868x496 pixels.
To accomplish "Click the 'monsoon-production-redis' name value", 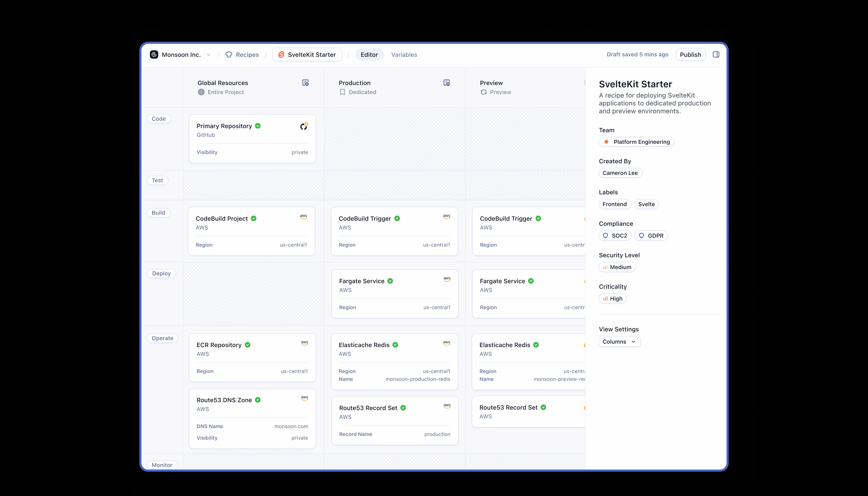I will click(x=418, y=379).
